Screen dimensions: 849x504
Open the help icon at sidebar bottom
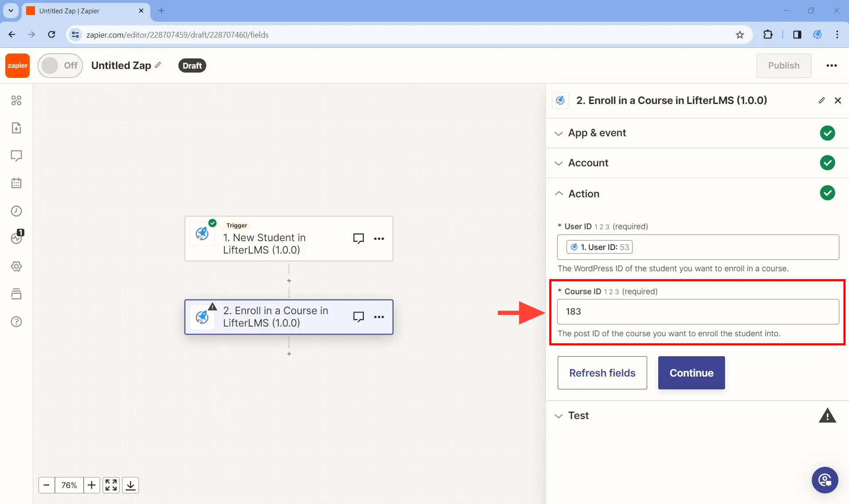16,322
